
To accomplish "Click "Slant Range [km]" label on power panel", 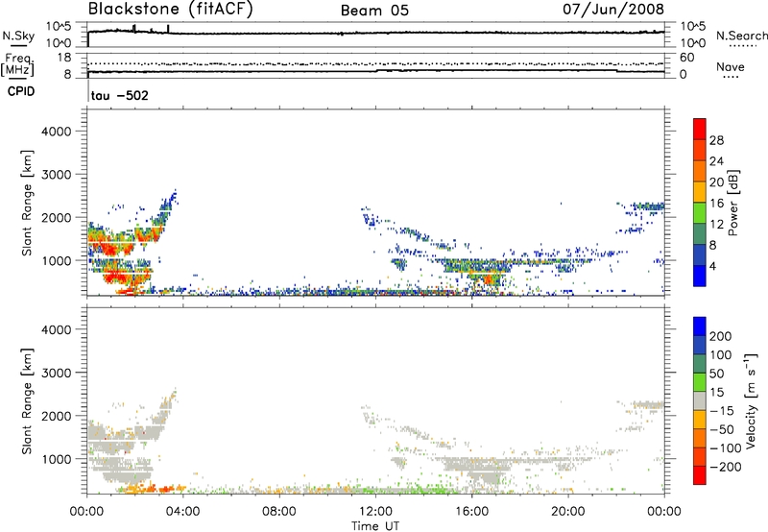I will (x=27, y=203).
